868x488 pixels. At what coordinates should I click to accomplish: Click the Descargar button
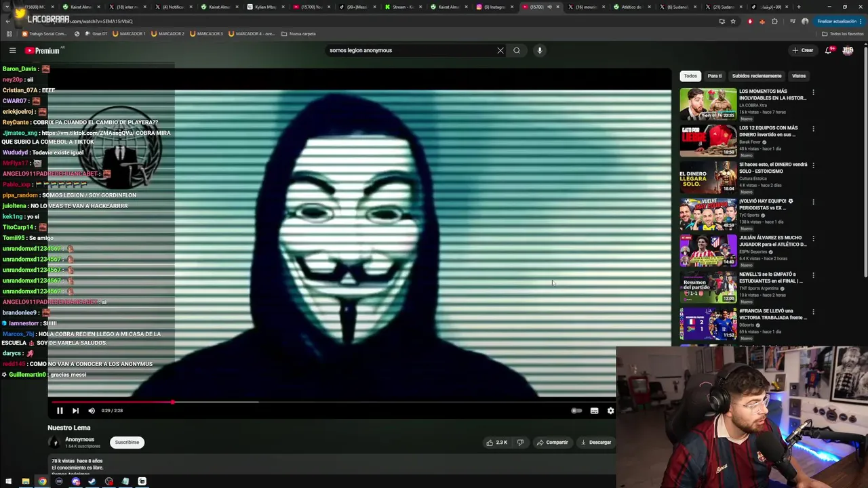pos(596,443)
